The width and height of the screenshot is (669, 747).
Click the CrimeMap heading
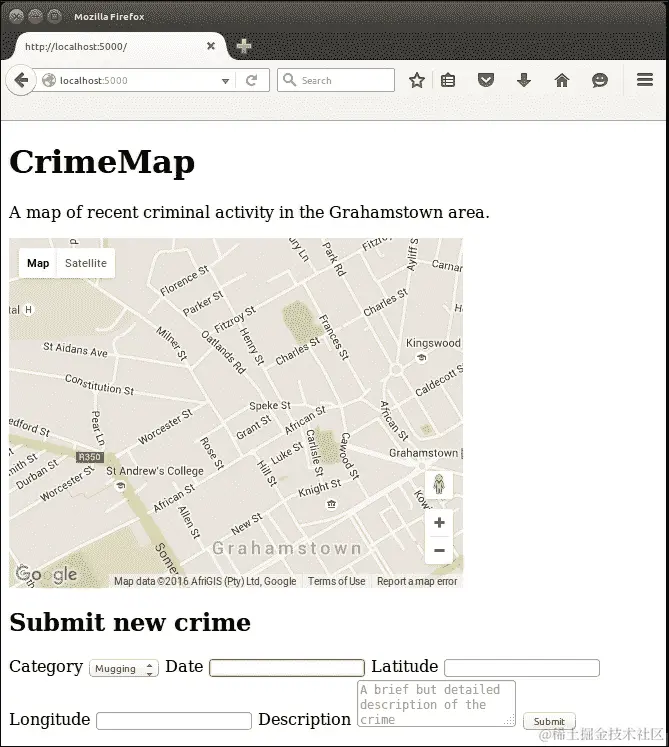(x=102, y=162)
